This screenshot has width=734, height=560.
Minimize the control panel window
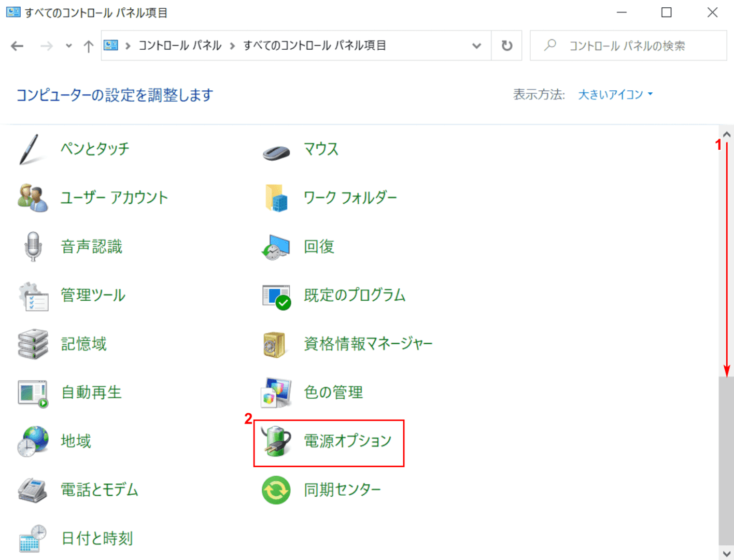[x=622, y=12]
